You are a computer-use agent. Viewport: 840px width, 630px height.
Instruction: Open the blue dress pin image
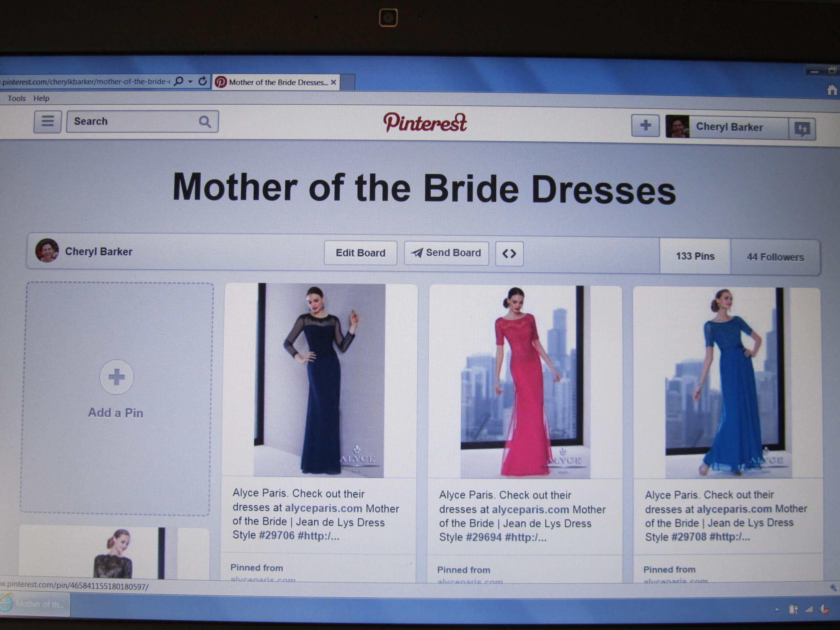point(728,383)
